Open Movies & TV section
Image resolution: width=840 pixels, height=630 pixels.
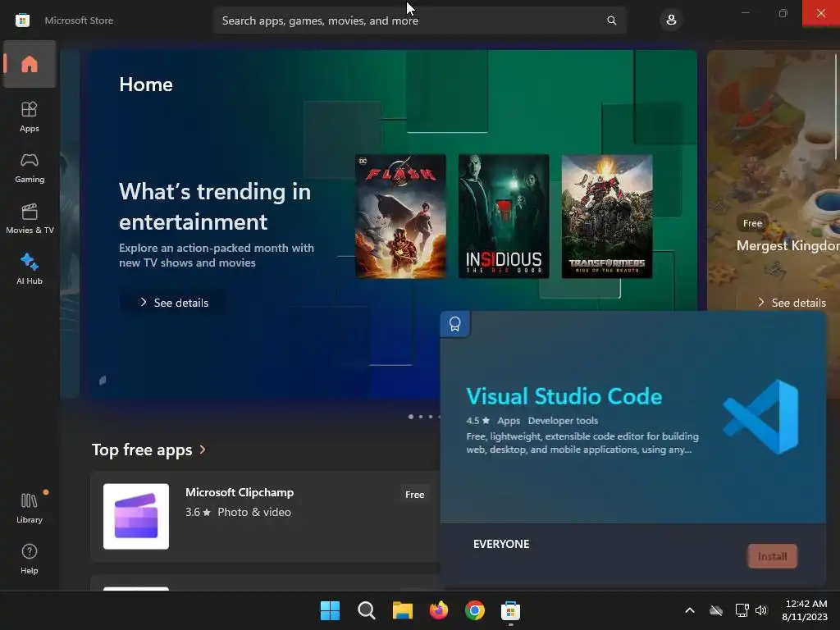(x=30, y=218)
